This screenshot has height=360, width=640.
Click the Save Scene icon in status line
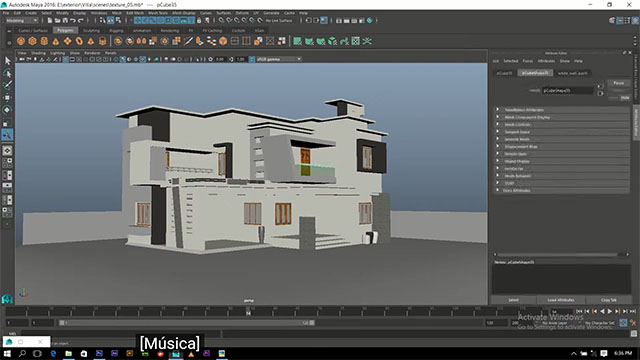pyautogui.click(x=65, y=20)
